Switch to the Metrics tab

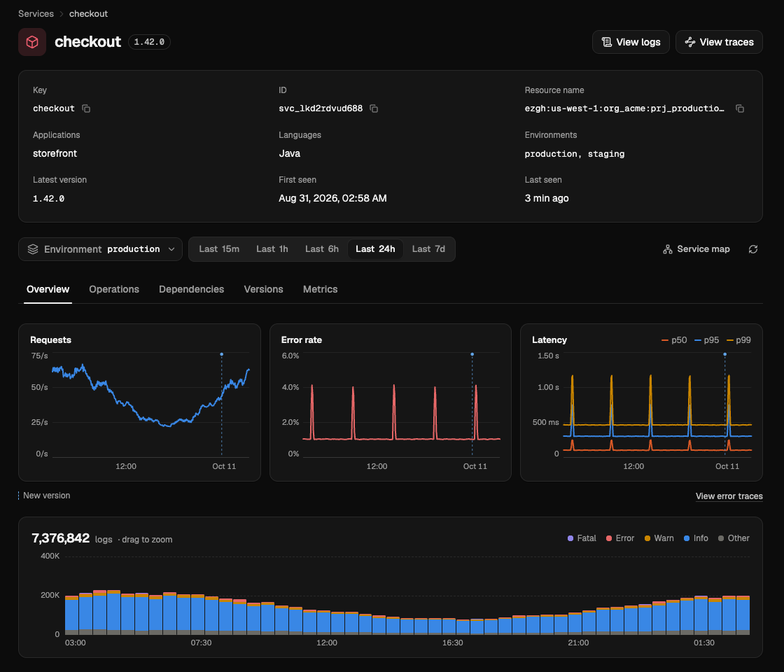tap(320, 290)
